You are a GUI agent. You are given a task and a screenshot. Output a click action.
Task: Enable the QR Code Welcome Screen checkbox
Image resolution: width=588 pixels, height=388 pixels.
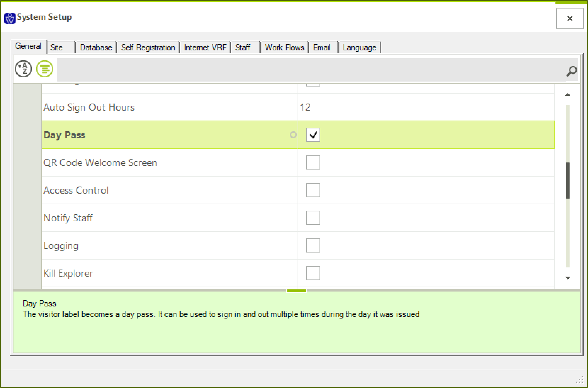coord(313,162)
